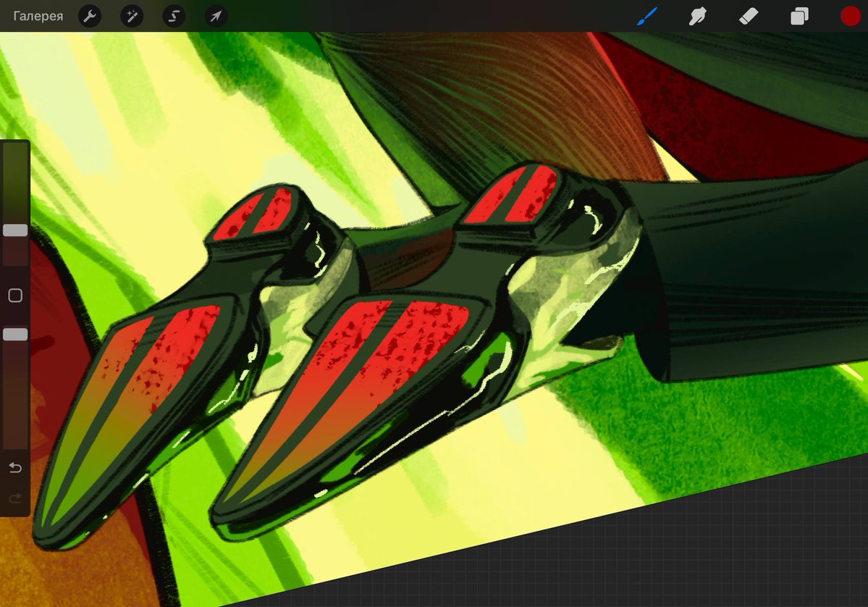Undo the last stroke with arrow
868x607 pixels.
click(x=15, y=468)
